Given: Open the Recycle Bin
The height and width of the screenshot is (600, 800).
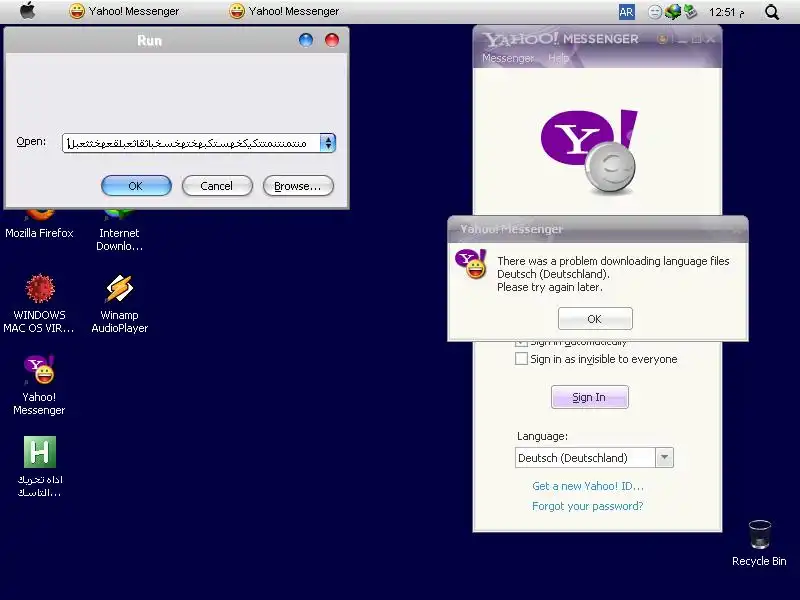Looking at the screenshot, I should [x=759, y=543].
